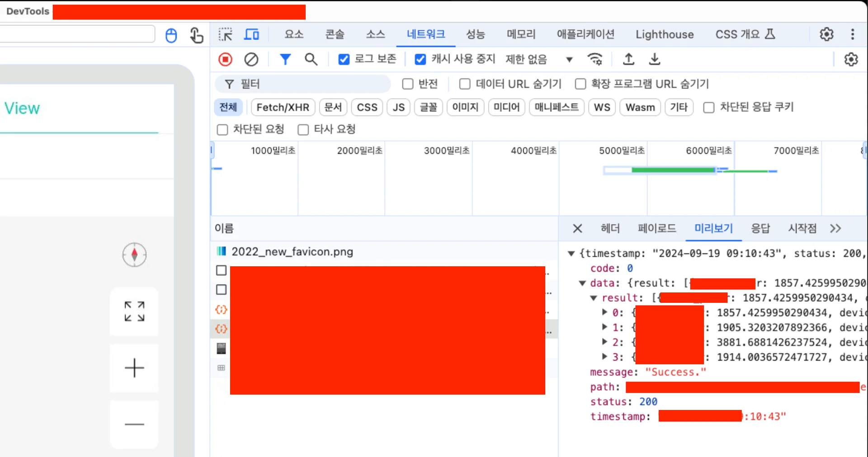
Task: Click the map zoom in plus button
Action: (x=134, y=368)
